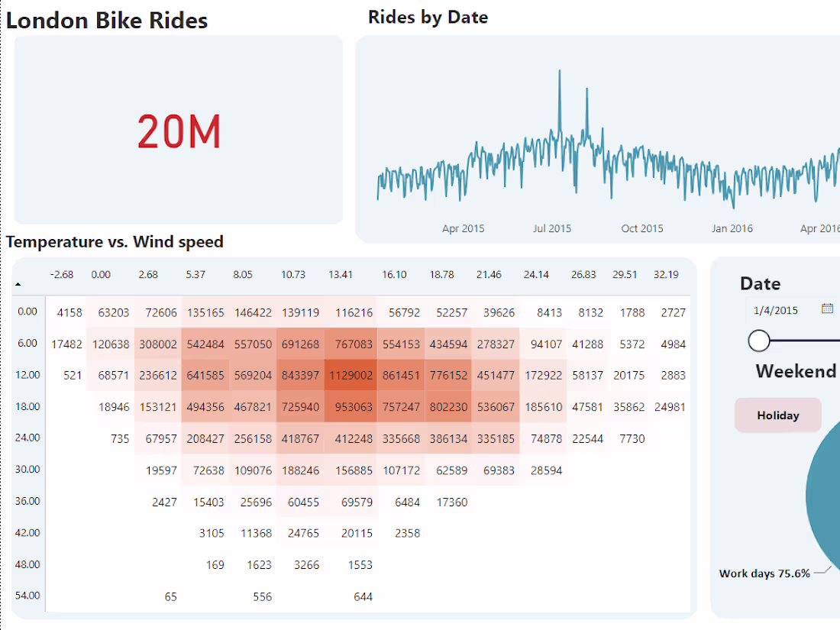Select the date range slider handle

pyautogui.click(x=758, y=341)
